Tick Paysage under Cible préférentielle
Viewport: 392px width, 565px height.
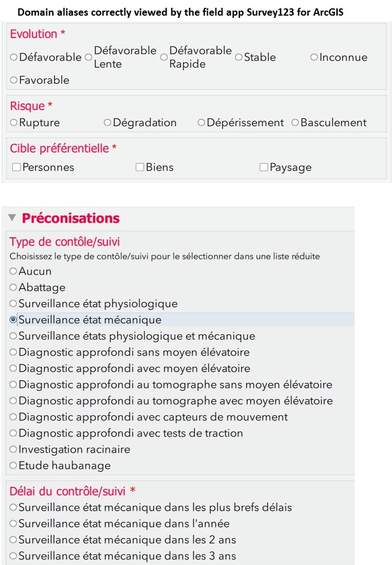click(263, 167)
